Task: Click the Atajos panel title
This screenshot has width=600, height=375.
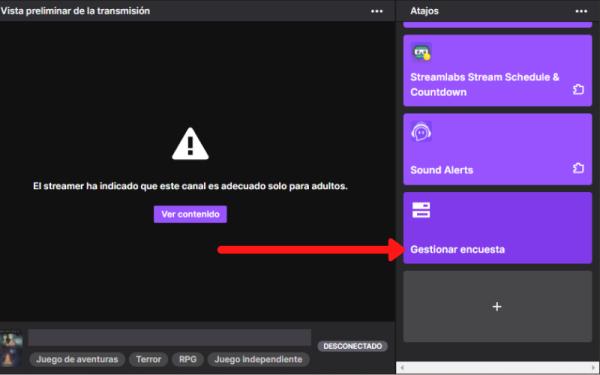Action: (x=424, y=11)
